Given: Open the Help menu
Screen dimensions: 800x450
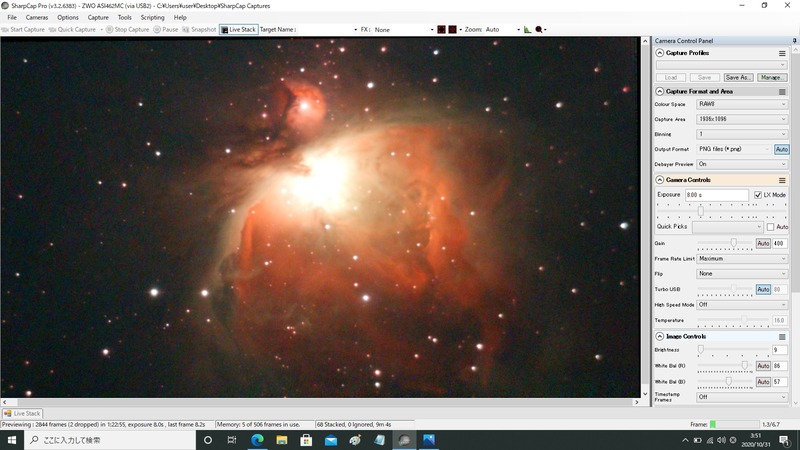Looking at the screenshot, I should pos(180,17).
